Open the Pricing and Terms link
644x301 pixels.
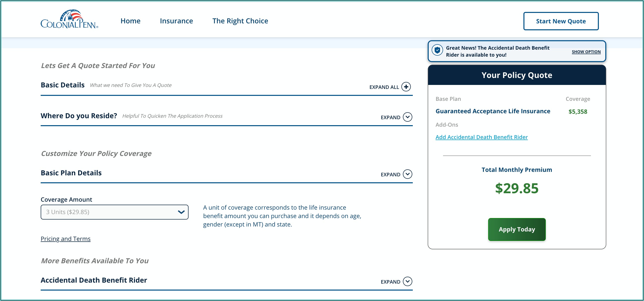[x=65, y=239]
